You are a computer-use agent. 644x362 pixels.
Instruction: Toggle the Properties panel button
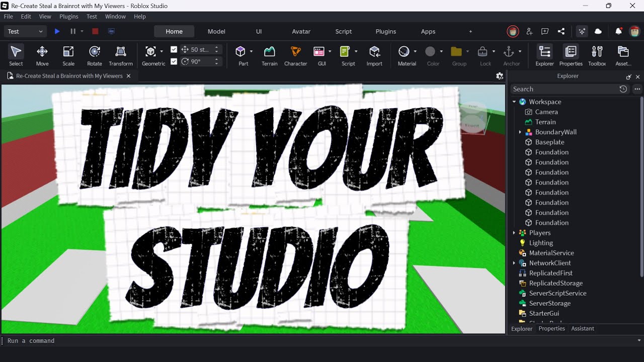[571, 55]
